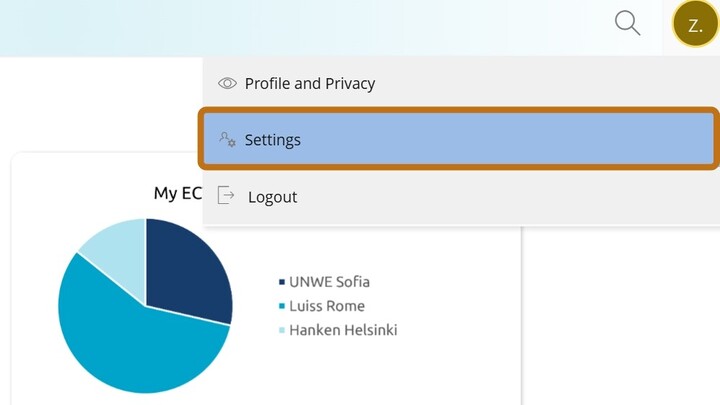This screenshot has height=405, width=720.
Task: Click the pale blue swatch for Hanken Helsinki
Action: coord(282,330)
